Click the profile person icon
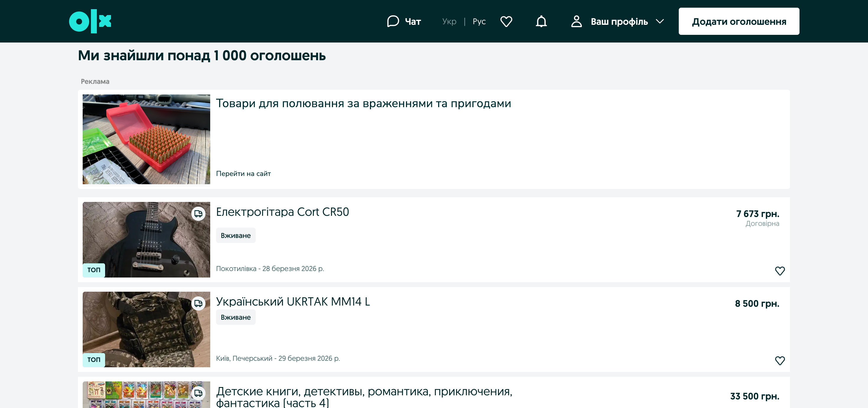 (577, 21)
